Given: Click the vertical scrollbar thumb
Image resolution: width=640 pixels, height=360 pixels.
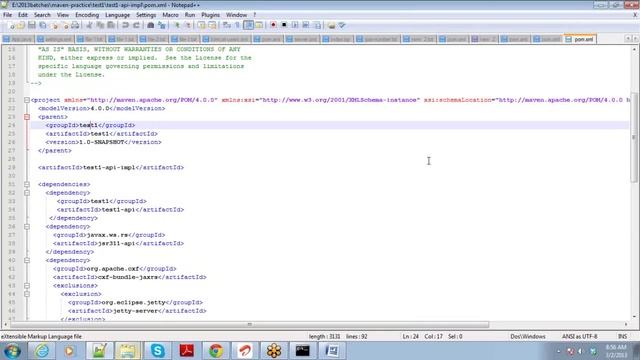Looking at the screenshot, I should tap(634, 137).
